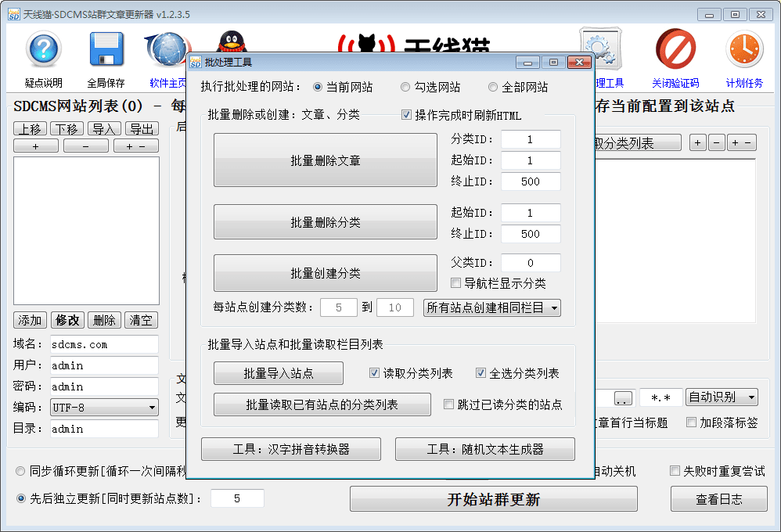The height and width of the screenshot is (532, 781).
Task: Enable 导航栏显示分类 checkbox
Action: coord(455,283)
